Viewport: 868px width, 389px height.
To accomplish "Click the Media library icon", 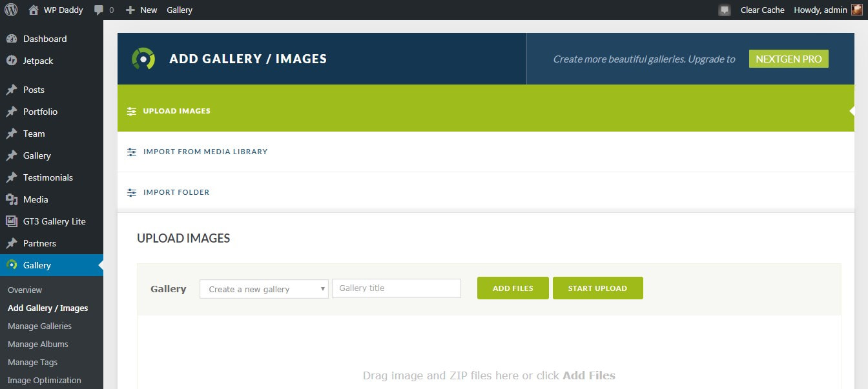I will click(x=11, y=199).
